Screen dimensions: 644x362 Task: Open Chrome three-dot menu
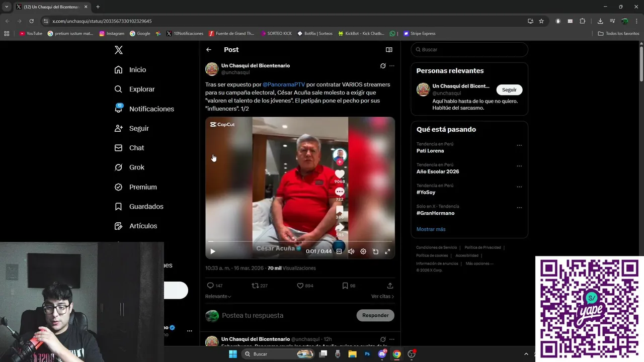[637, 21]
